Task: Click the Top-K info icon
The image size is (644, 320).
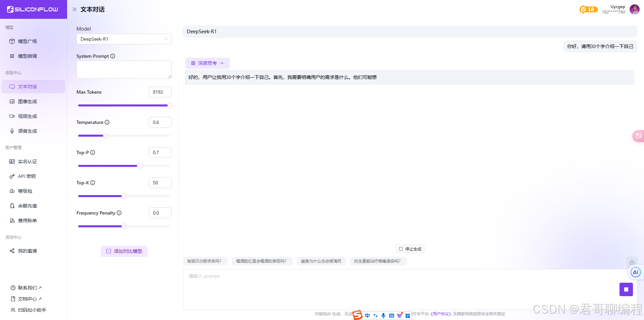Action: pyautogui.click(x=93, y=183)
